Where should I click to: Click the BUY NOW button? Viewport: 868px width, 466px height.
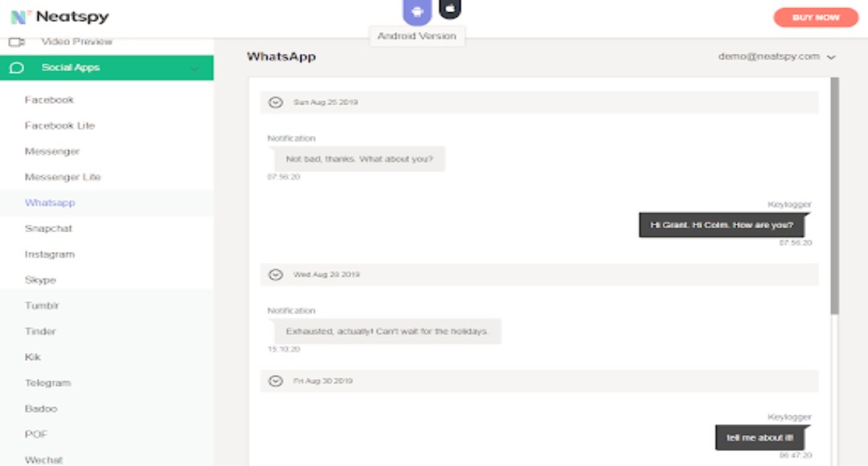point(817,17)
